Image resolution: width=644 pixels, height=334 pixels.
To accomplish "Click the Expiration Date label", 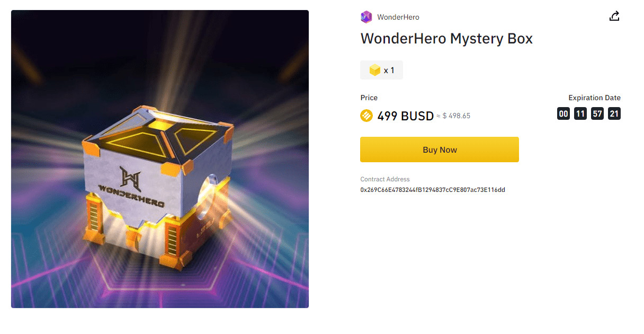I will pos(594,98).
